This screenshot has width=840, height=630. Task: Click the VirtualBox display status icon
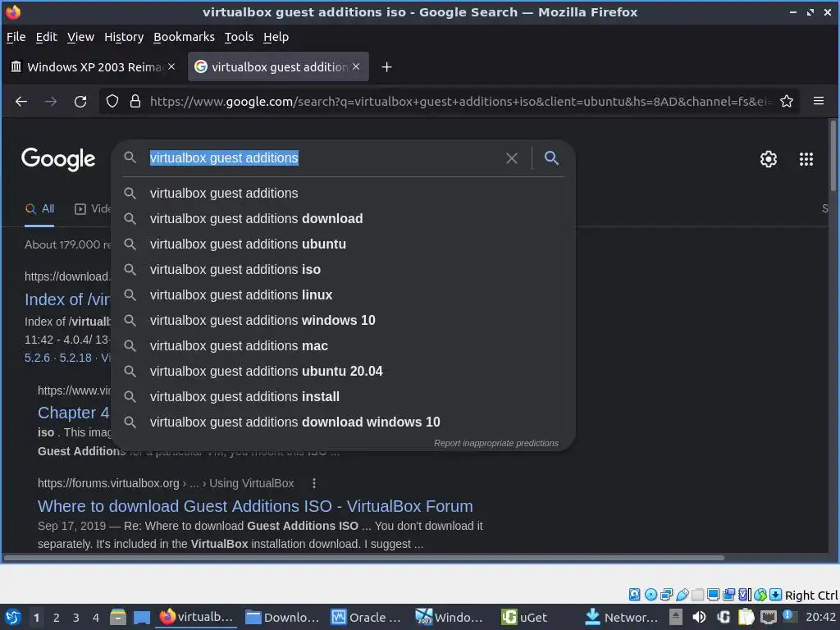pos(713,595)
